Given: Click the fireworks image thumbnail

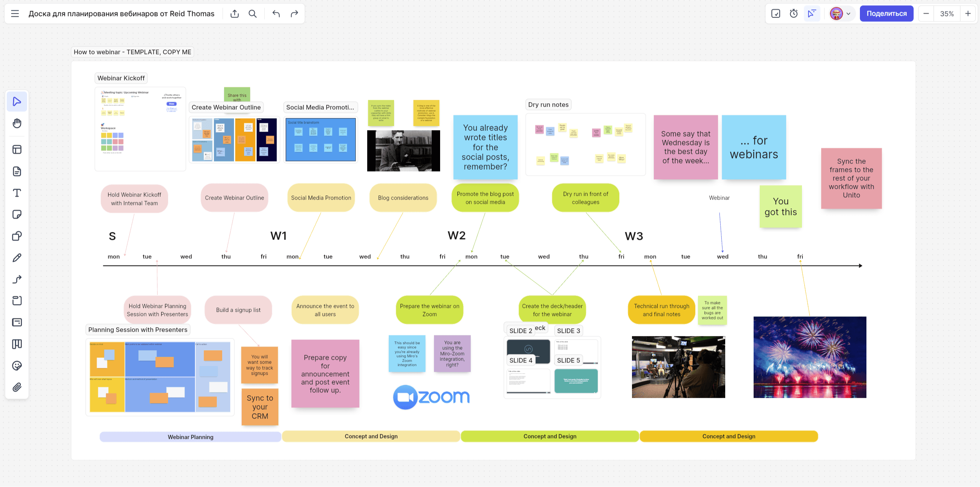Looking at the screenshot, I should click(x=810, y=357).
